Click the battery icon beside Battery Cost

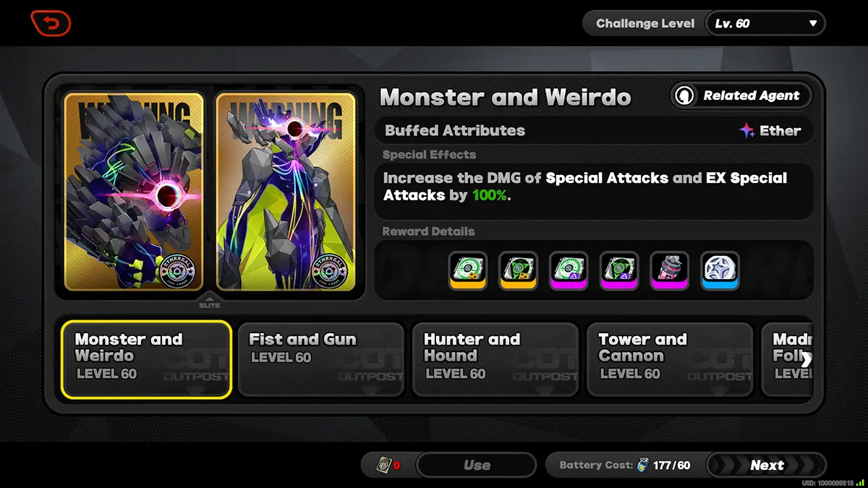[643, 465]
